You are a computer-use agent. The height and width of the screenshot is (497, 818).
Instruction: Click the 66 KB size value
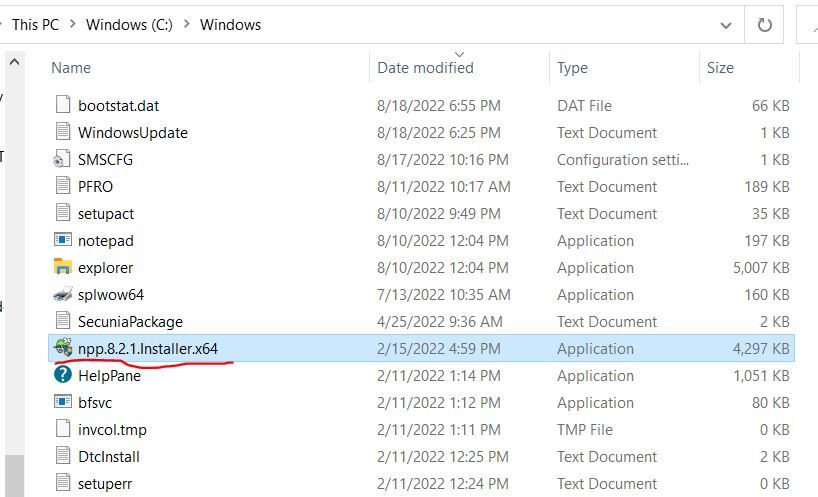tap(771, 105)
